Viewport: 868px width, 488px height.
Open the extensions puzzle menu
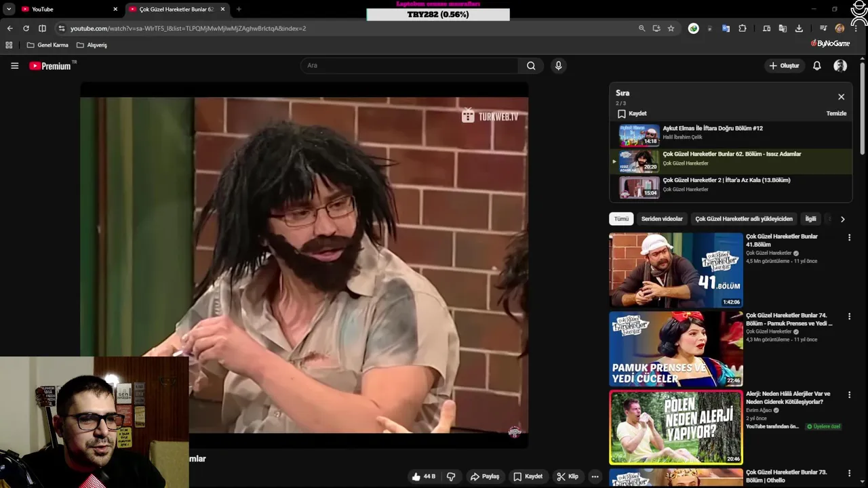pos(743,28)
